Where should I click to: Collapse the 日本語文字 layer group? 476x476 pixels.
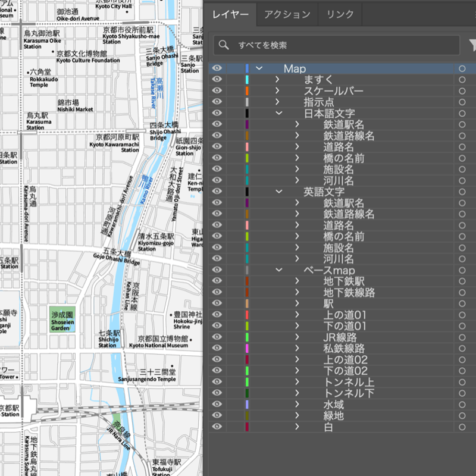[x=278, y=113]
